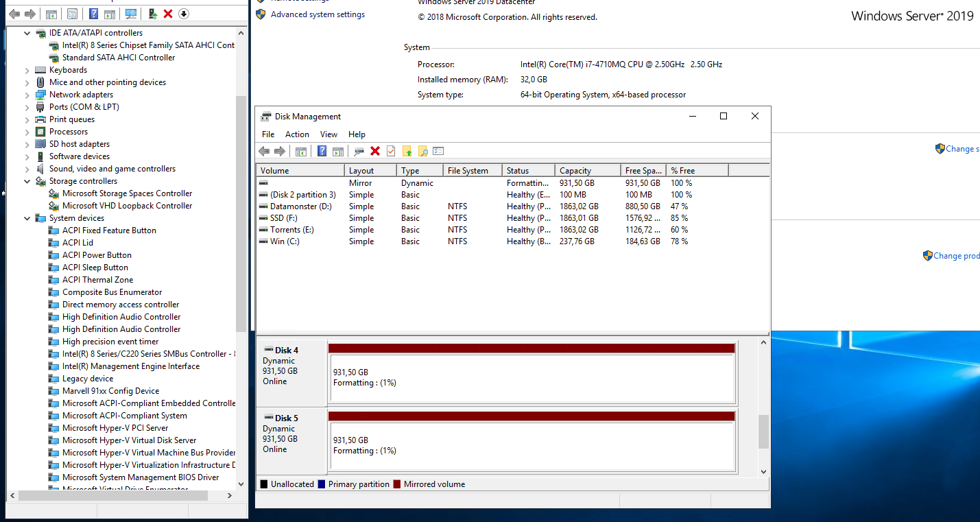Click scroll-down arrow of Device Manager tree scrollbar
The image size is (980, 522).
[x=241, y=484]
